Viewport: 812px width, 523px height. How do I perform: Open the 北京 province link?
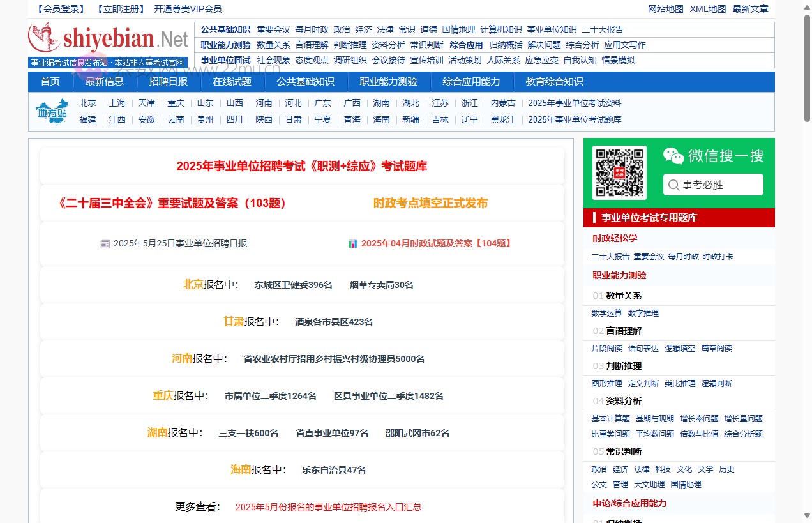pyautogui.click(x=87, y=102)
